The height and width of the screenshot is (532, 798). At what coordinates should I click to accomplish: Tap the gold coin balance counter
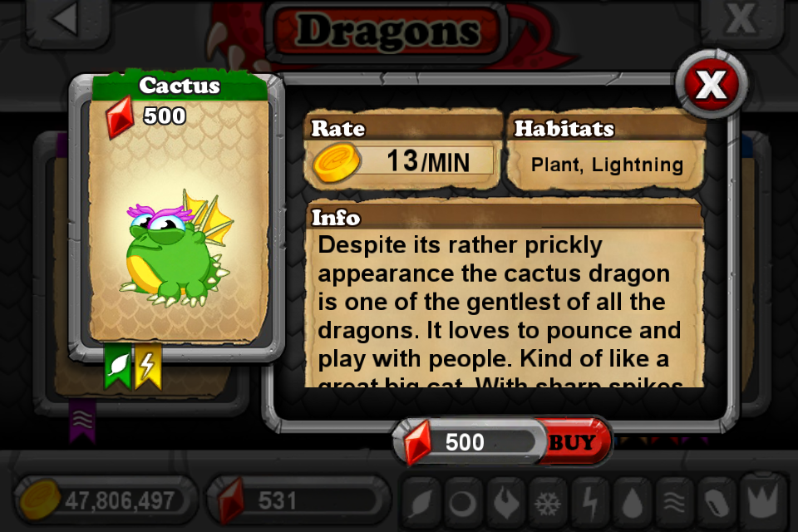[105, 500]
